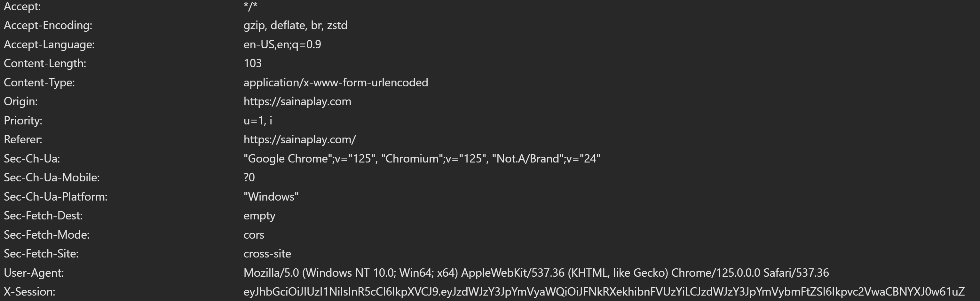Click the Content-Length value 103
The width and height of the screenshot is (980, 301).
[253, 64]
